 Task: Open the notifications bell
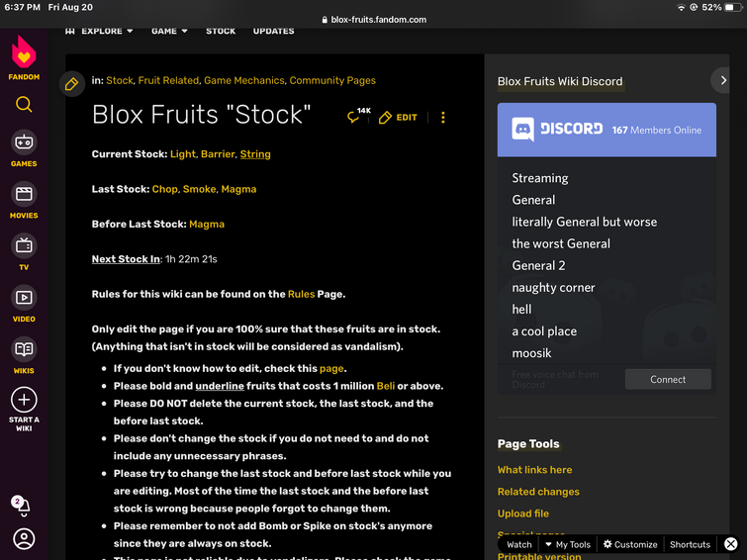(23, 506)
